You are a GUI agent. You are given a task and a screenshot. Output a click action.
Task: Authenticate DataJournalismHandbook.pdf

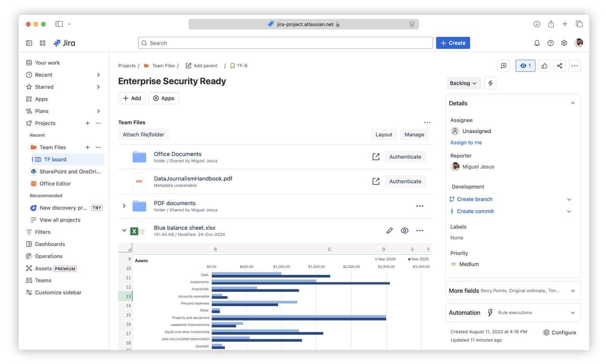(405, 181)
